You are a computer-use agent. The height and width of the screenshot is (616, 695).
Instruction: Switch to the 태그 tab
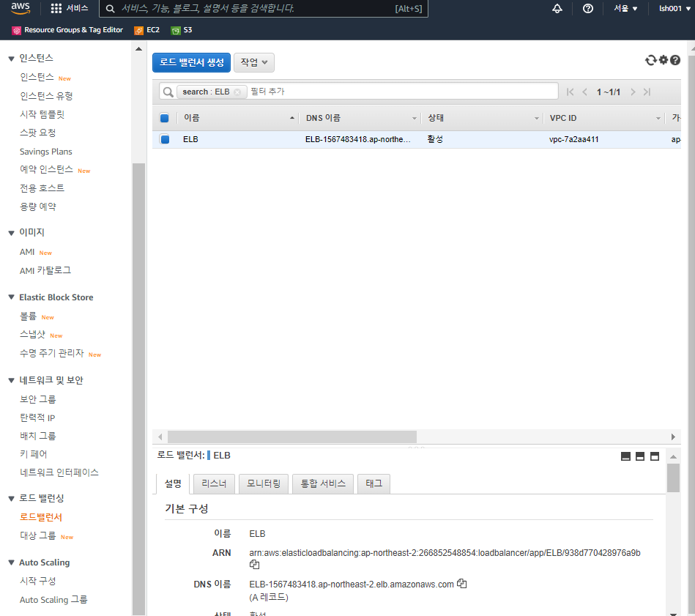coord(374,483)
